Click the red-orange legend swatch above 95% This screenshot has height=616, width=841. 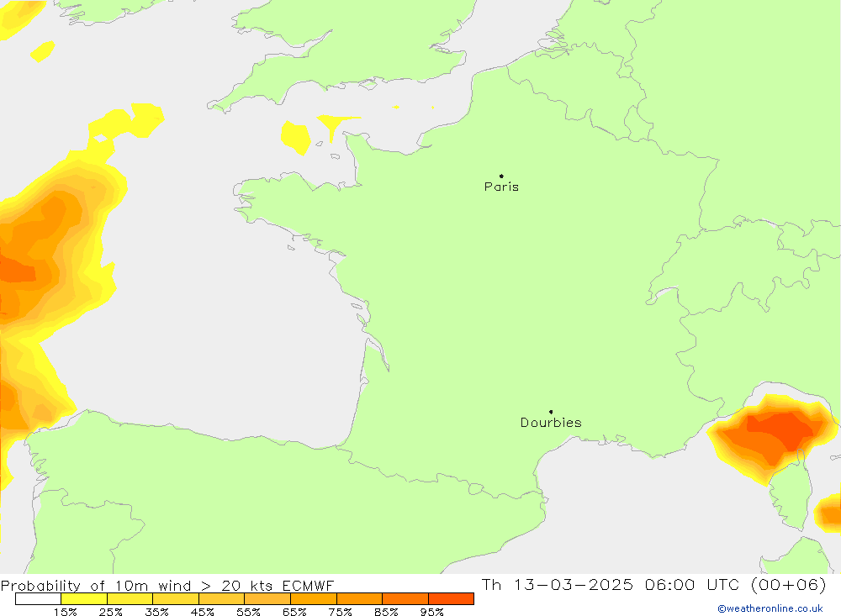click(x=451, y=599)
